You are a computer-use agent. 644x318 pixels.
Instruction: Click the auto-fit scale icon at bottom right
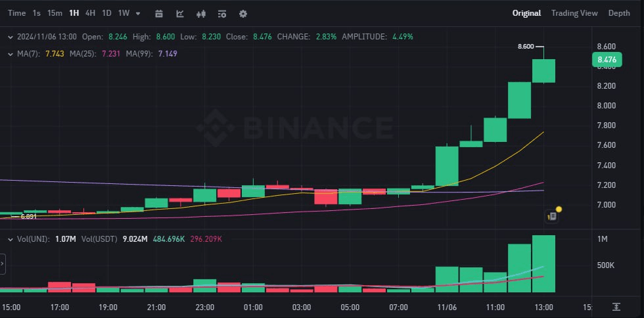click(616, 307)
